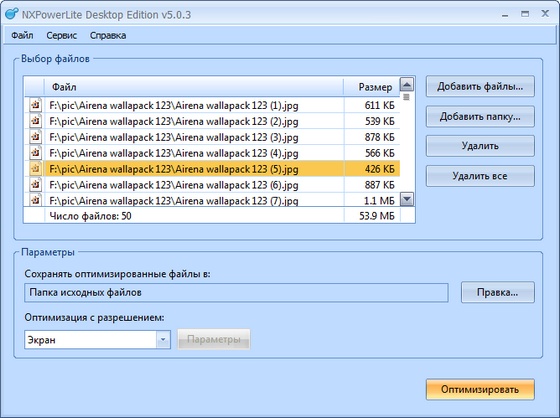Click the file icon for wallapack 123 (6).jpg
Viewport: 560px width, 418px height.
(35, 185)
